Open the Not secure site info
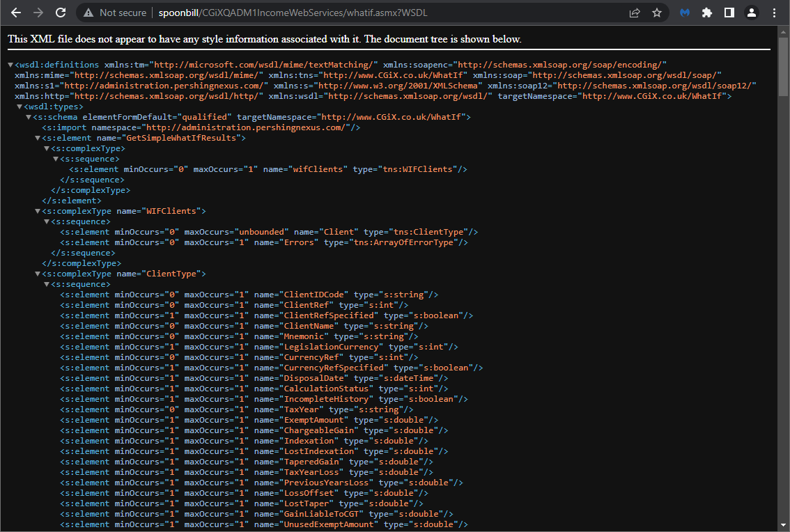Image resolution: width=790 pixels, height=532 pixels. coord(115,13)
